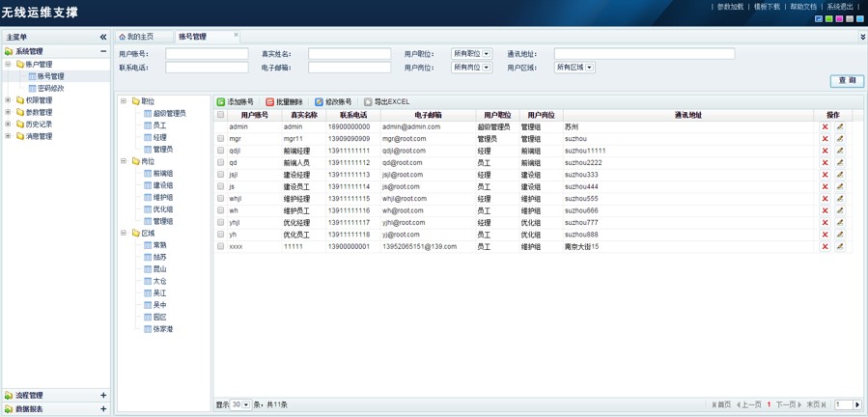Delete the yhjl account row

tap(825, 223)
